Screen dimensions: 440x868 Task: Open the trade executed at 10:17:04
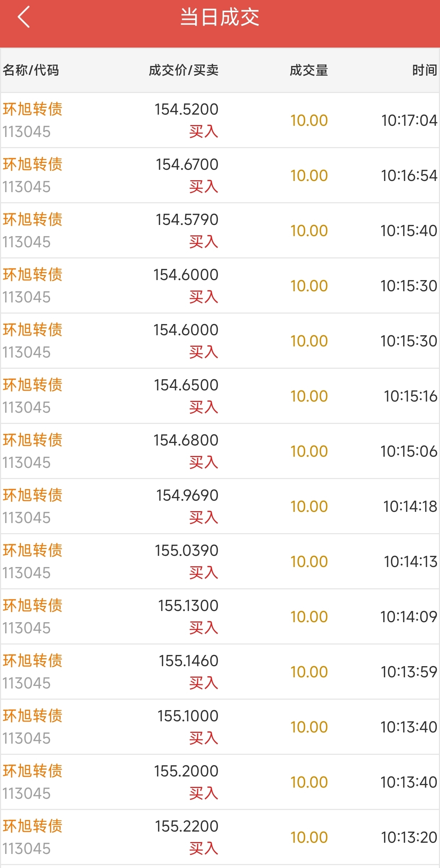click(x=220, y=120)
